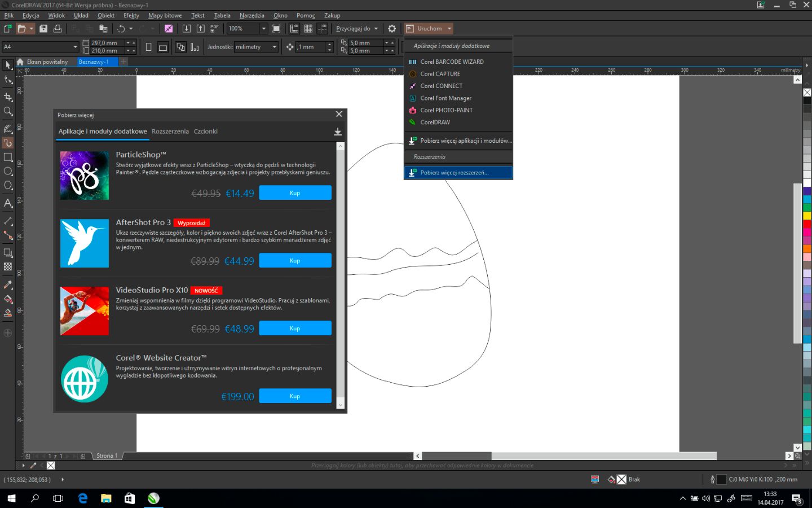Add new document tab with plus
Image resolution: width=812 pixels, height=508 pixels.
tap(123, 62)
